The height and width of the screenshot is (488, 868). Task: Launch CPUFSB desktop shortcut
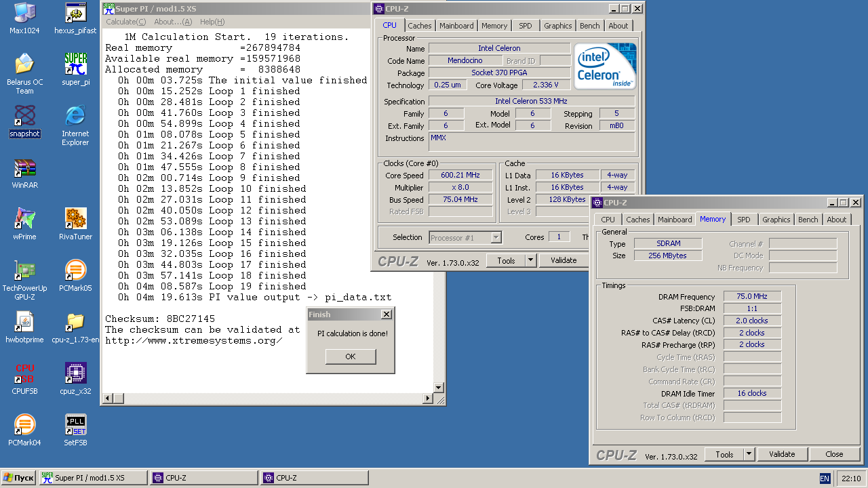24,379
